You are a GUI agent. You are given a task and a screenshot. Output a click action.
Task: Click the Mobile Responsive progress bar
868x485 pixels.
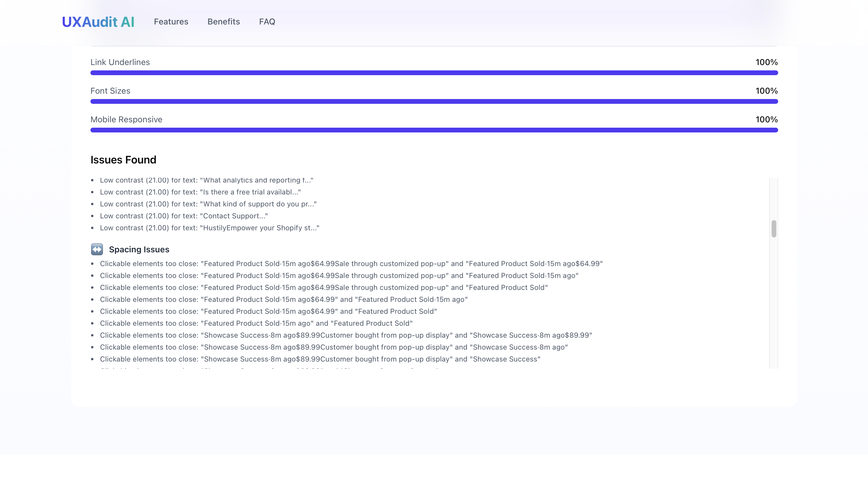(x=434, y=130)
